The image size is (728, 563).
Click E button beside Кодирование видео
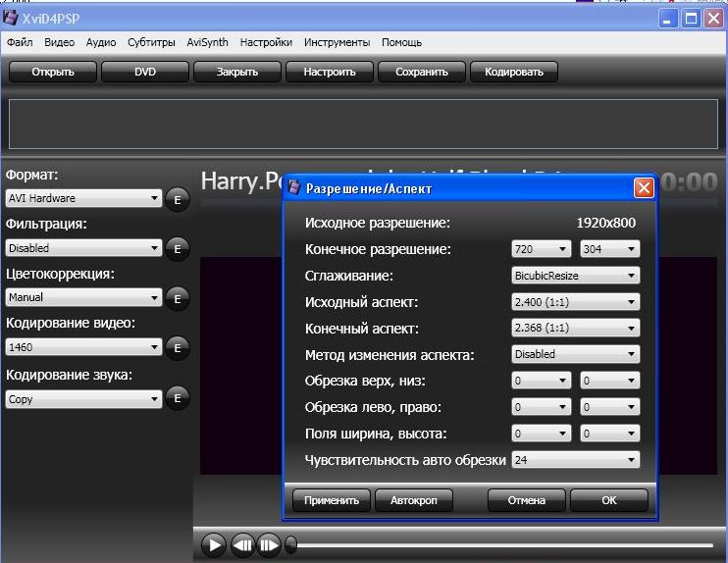point(177,347)
